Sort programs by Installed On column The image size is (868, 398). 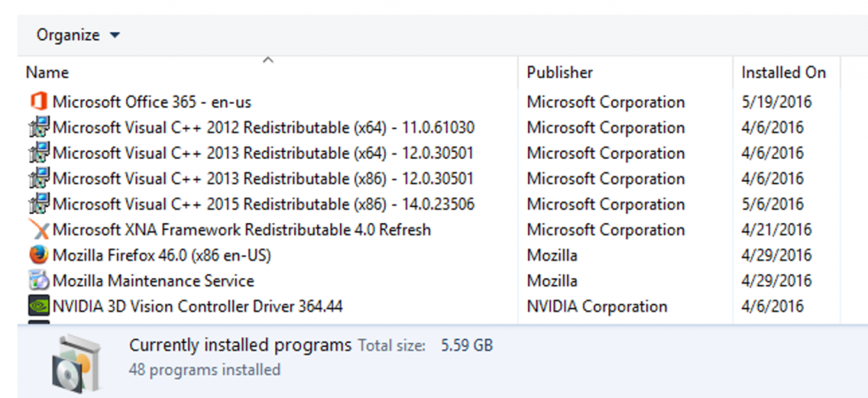(783, 73)
